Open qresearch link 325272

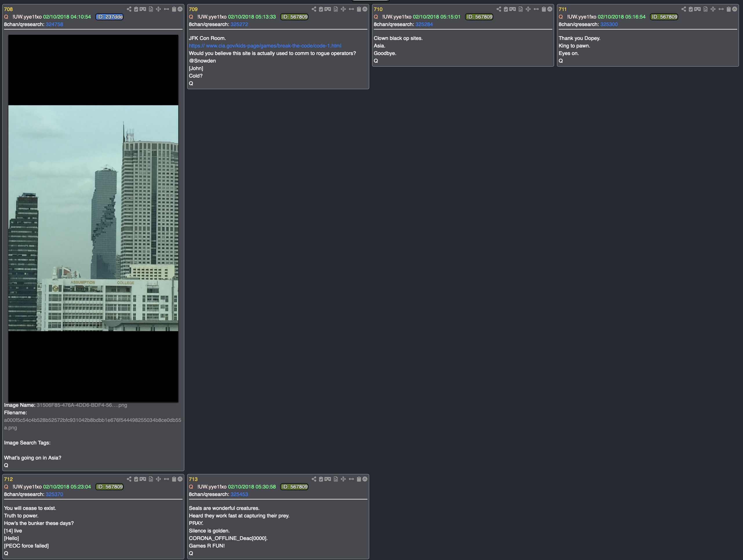pyautogui.click(x=239, y=24)
